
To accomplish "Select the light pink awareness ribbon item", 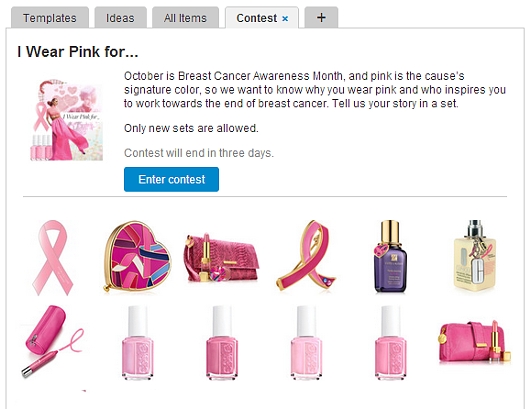I will coord(53,258).
